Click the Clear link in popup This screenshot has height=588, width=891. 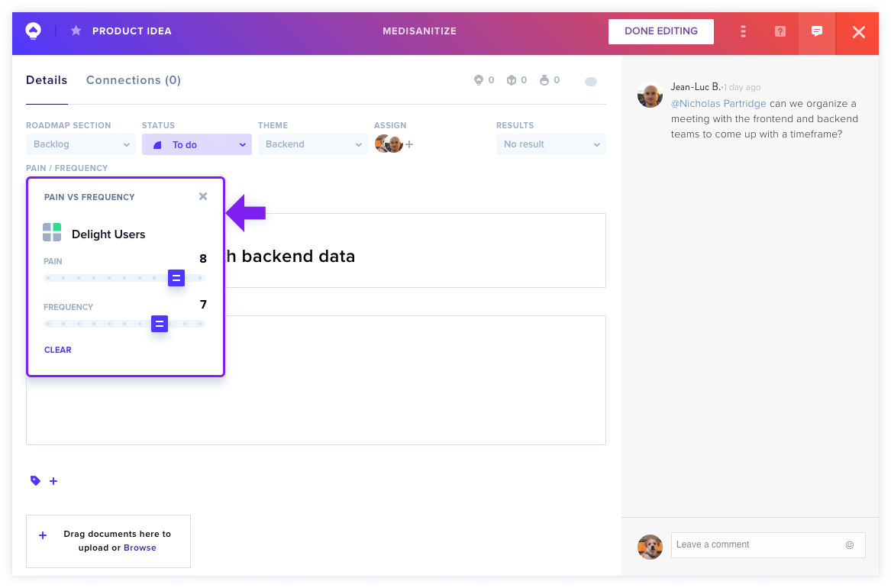[58, 350]
